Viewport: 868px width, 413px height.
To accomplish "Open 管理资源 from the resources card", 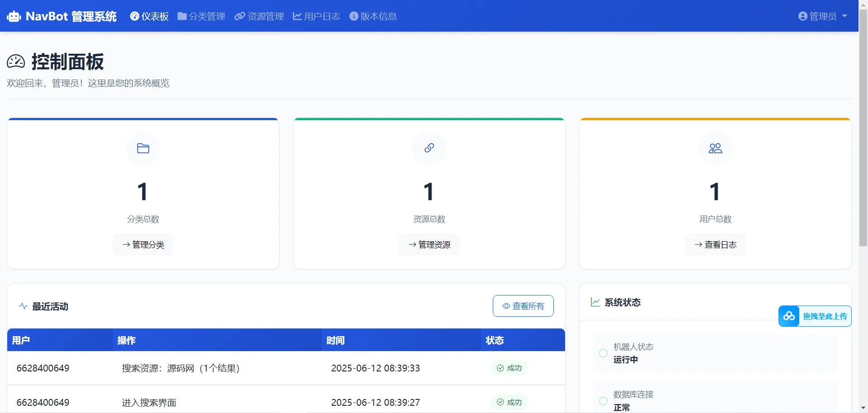I will 429,244.
